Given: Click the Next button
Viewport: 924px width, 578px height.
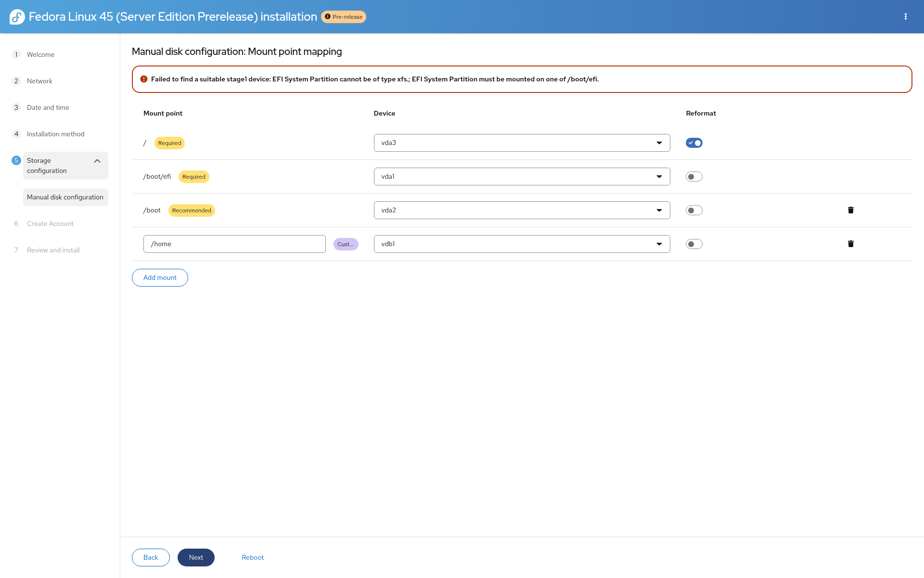Looking at the screenshot, I should pyautogui.click(x=196, y=557).
